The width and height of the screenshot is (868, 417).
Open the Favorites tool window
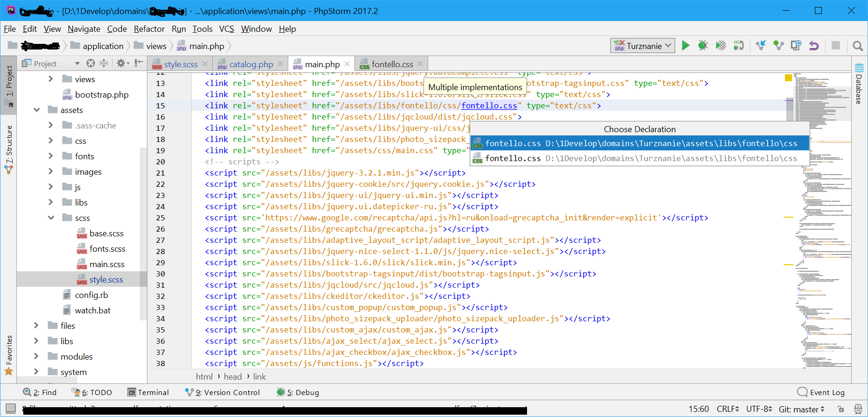(x=9, y=355)
